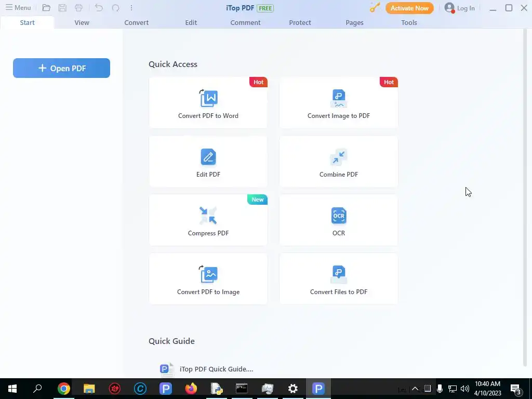Click the Python icon on the taskbar
Image resolution: width=532 pixels, height=399 pixels.
(x=217, y=389)
